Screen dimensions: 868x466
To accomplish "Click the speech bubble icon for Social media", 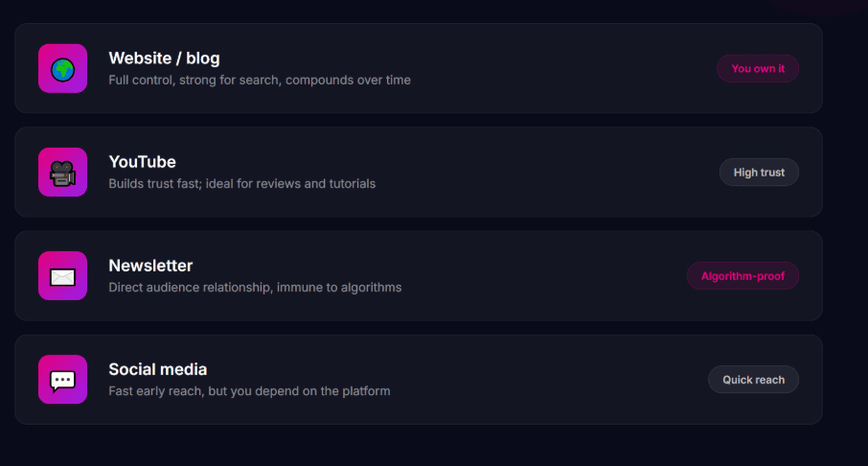I will [x=62, y=380].
